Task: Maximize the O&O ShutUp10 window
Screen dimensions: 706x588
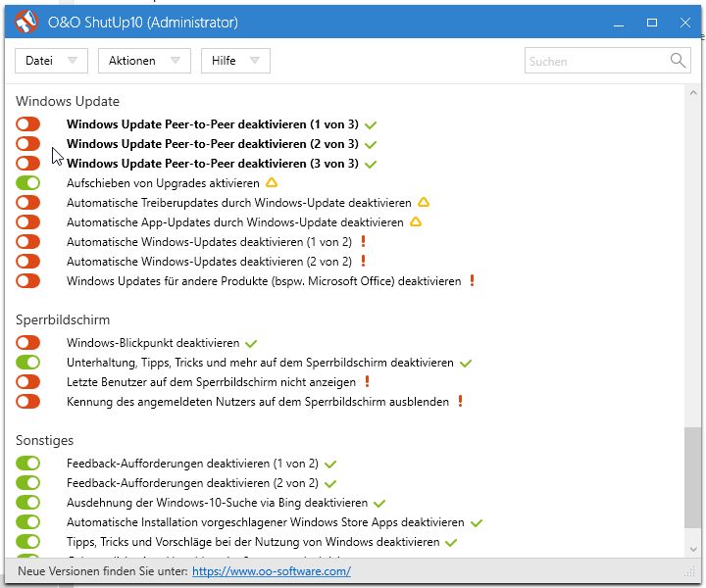Action: (652, 22)
